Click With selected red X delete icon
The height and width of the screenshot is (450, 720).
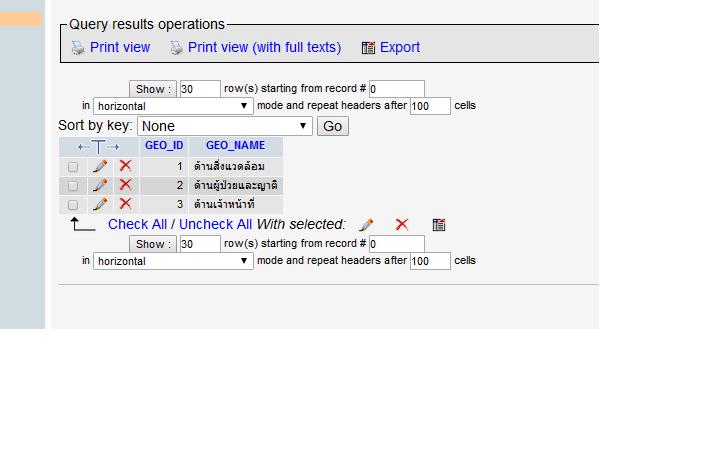pyautogui.click(x=402, y=225)
